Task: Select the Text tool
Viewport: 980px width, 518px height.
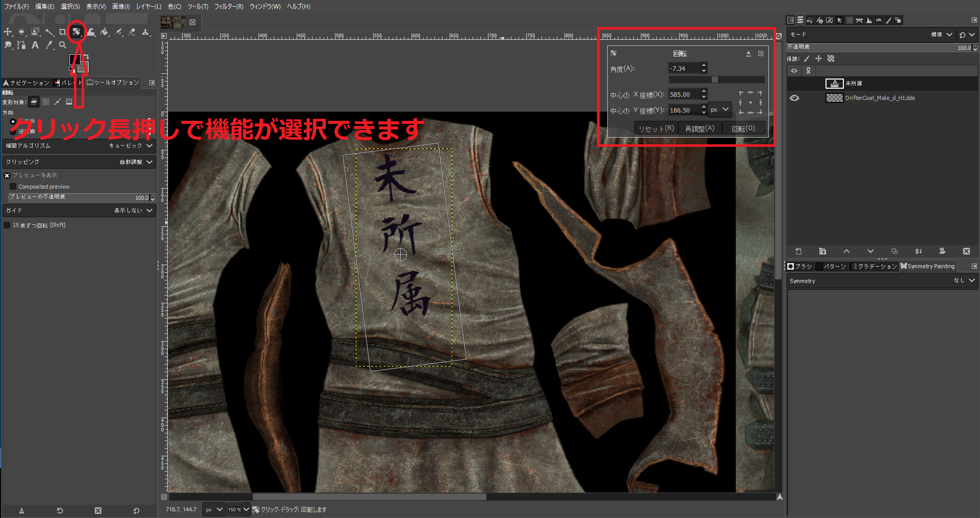Action: point(35,45)
